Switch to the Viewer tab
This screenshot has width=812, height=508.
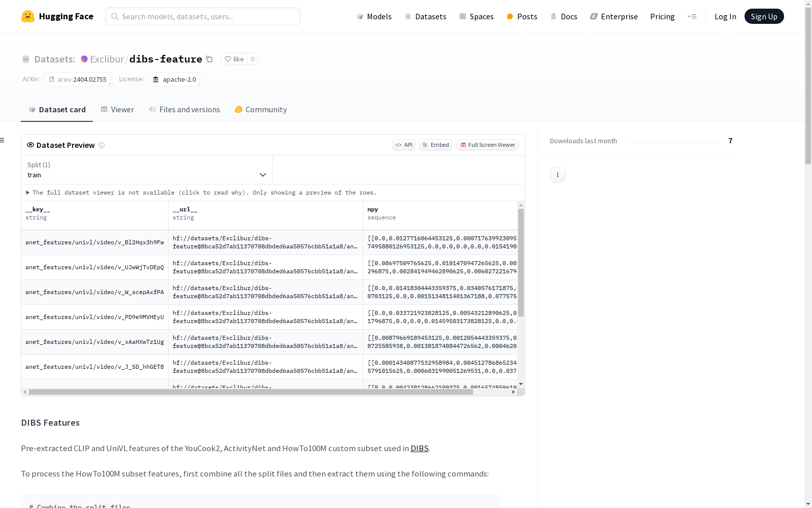(117, 109)
